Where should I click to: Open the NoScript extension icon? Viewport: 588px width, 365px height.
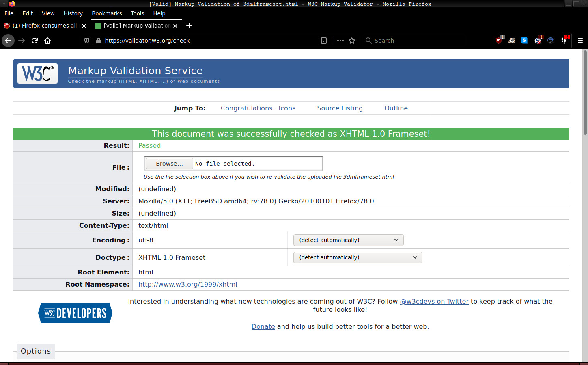coord(538,41)
